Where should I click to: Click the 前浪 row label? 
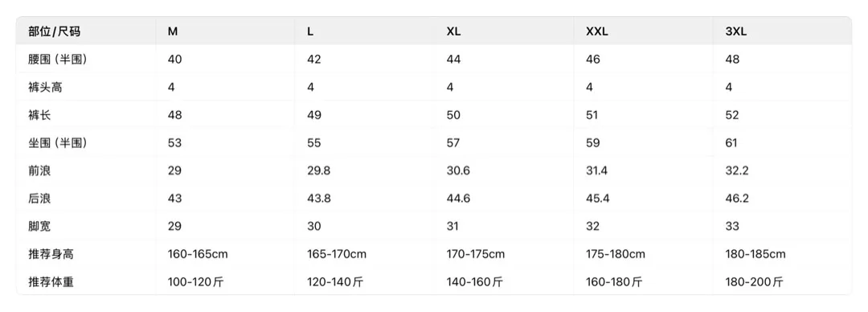click(39, 170)
